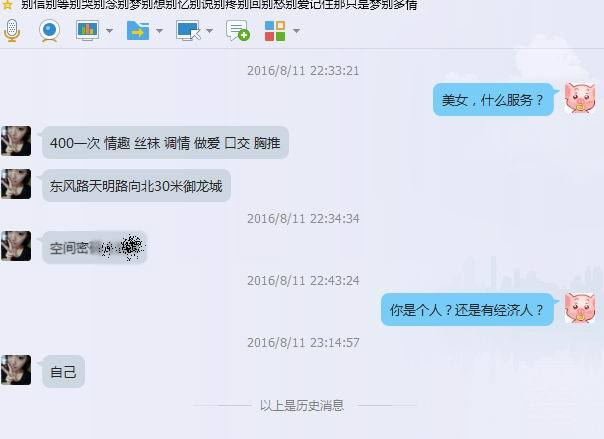The width and height of the screenshot is (604, 439).
Task: Open the remote desktop control icon
Action: (x=188, y=30)
